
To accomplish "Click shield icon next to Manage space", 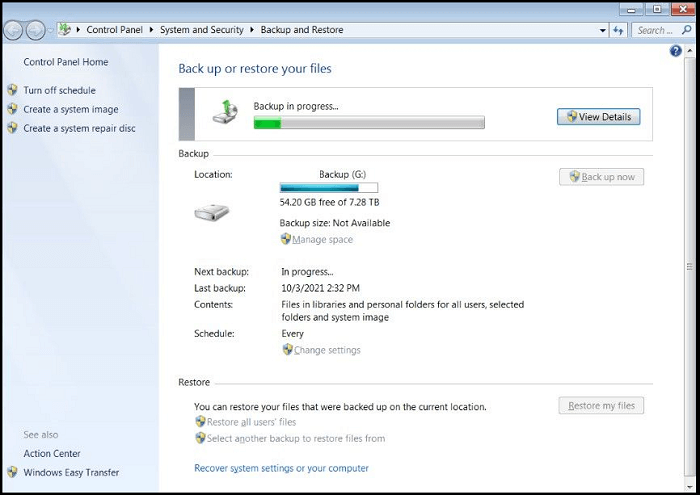I will pos(286,239).
